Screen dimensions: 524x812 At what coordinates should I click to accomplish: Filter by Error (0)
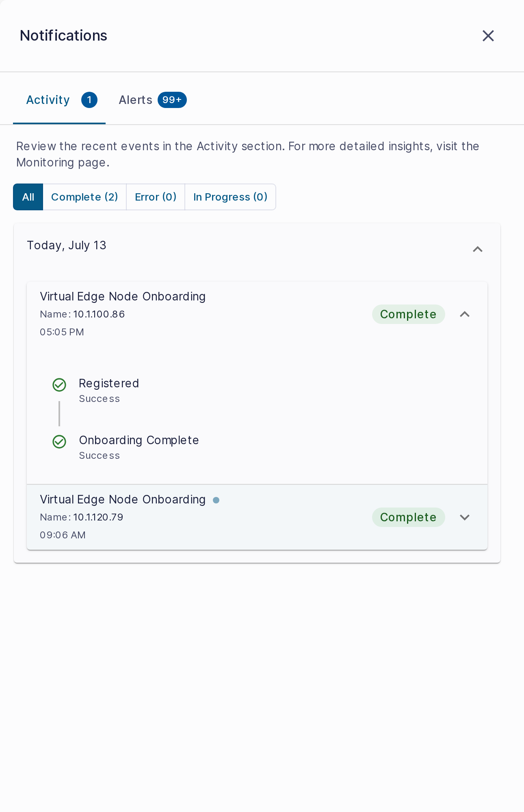tap(156, 197)
